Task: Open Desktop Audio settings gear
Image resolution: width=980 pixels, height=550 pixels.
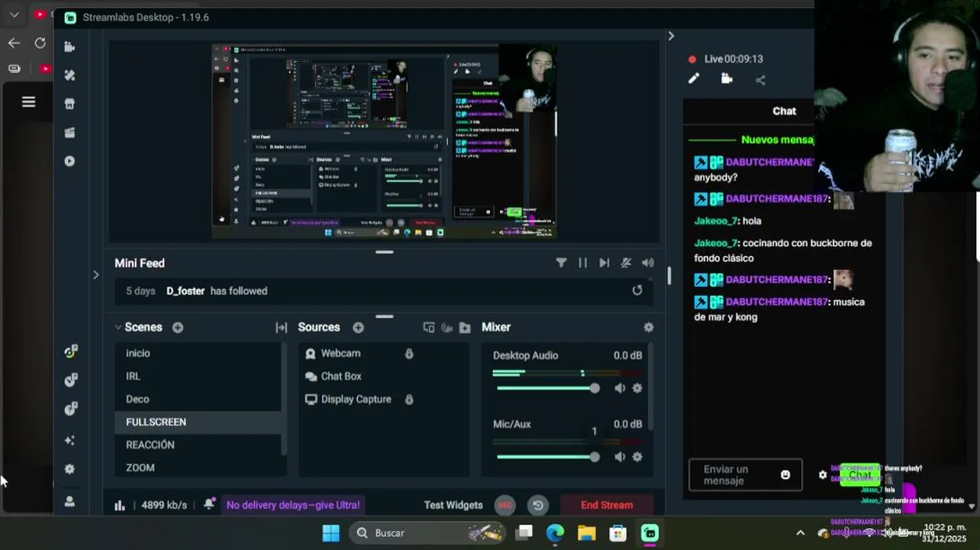Action: (x=637, y=388)
